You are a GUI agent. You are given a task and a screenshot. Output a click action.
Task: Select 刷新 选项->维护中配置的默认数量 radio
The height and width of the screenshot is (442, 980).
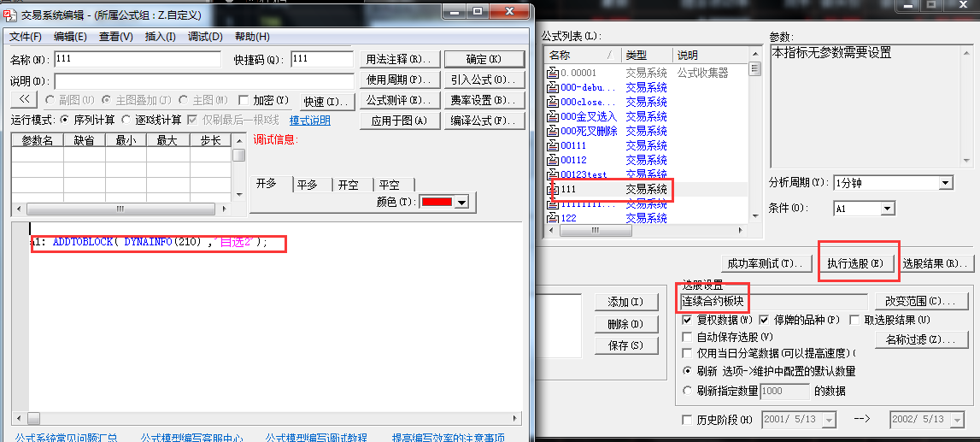coord(688,371)
